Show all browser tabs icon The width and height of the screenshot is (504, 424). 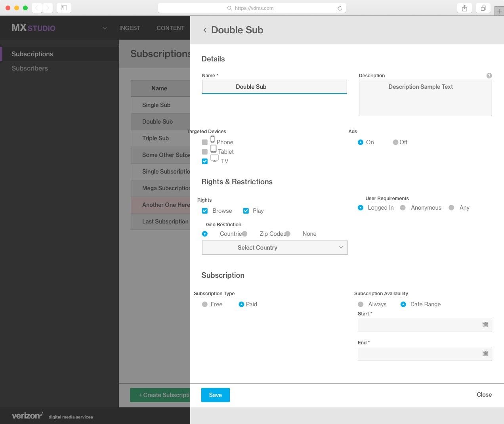tap(483, 8)
